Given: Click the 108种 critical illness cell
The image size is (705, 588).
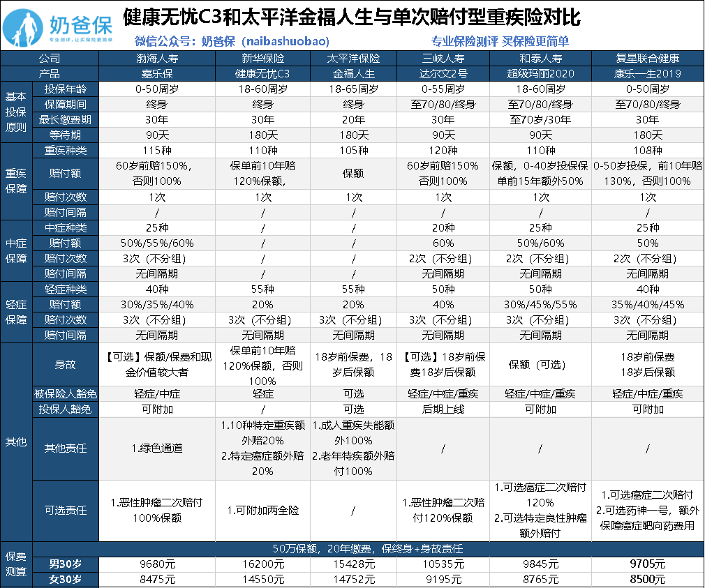Looking at the screenshot, I should pos(648,151).
